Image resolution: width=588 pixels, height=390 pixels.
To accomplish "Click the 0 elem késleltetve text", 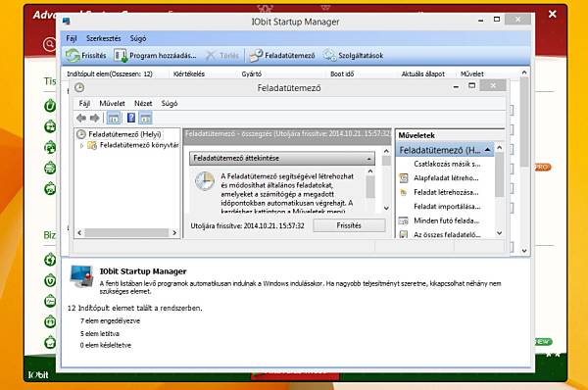I will [x=106, y=345].
